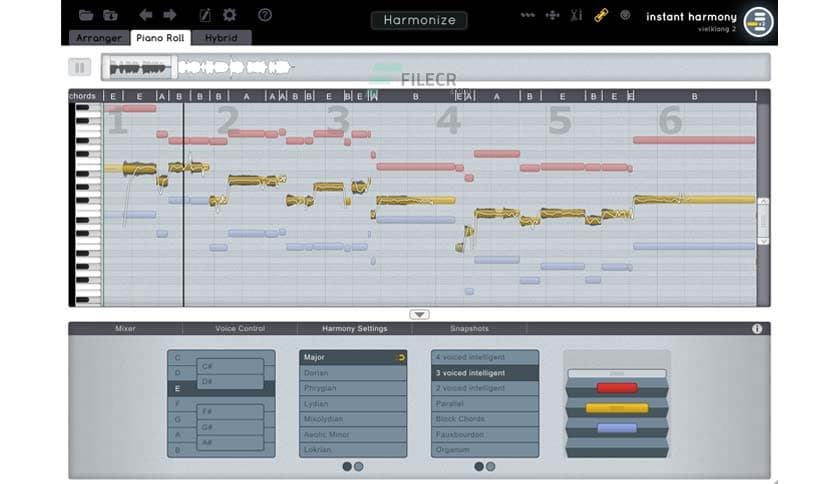
Task: Open the Mixer tab
Action: (125, 329)
